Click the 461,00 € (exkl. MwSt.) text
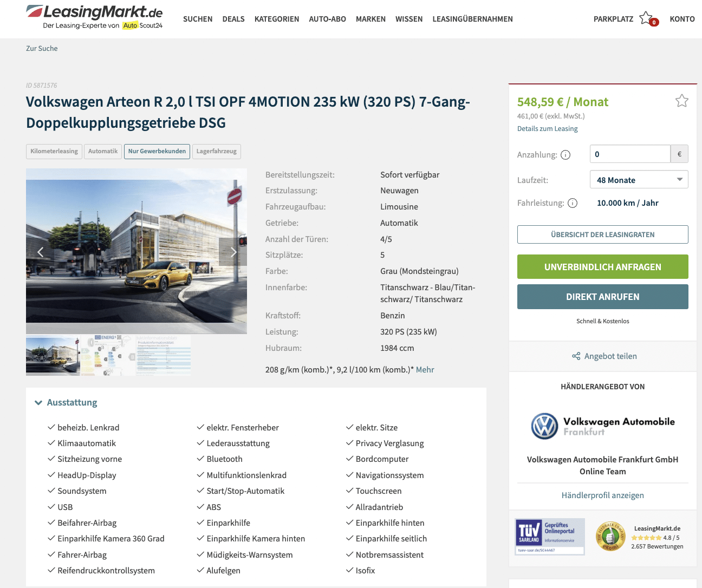702x588 pixels. pyautogui.click(x=551, y=116)
